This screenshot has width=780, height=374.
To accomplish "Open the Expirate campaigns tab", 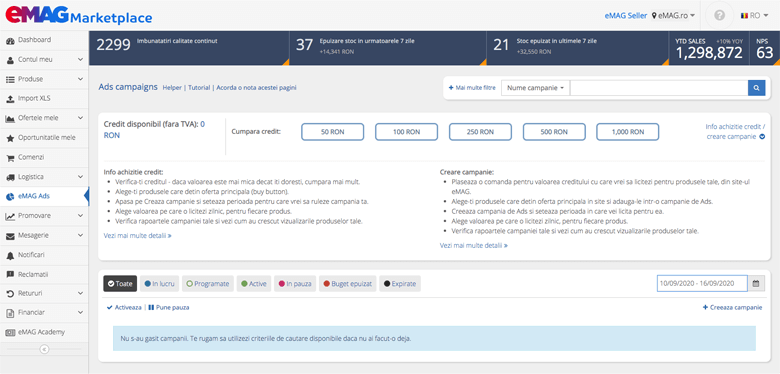I will [x=400, y=283].
